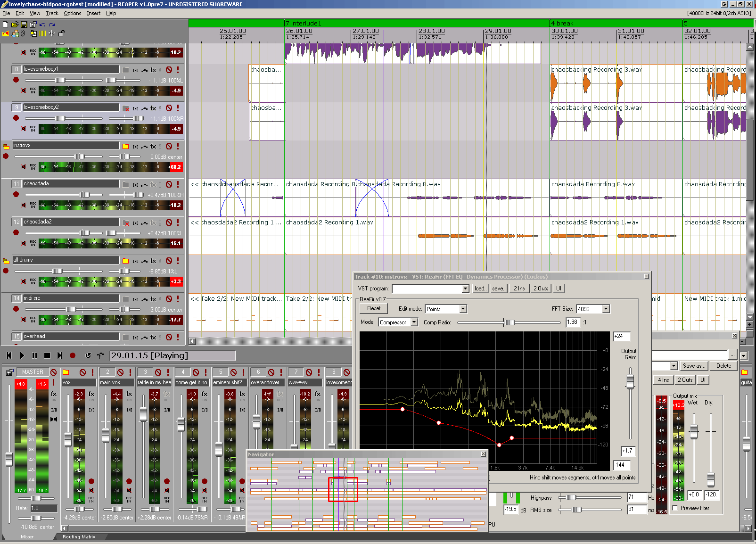Toggle repeat loop button in transport
756x544 pixels.
tap(88, 355)
